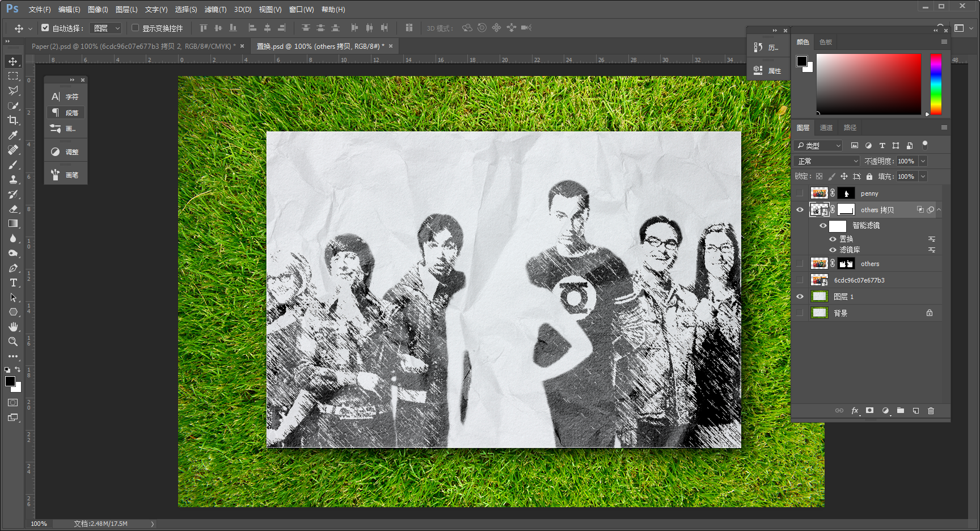
Task: Open the 调整 adjustments panel
Action: tap(66, 152)
